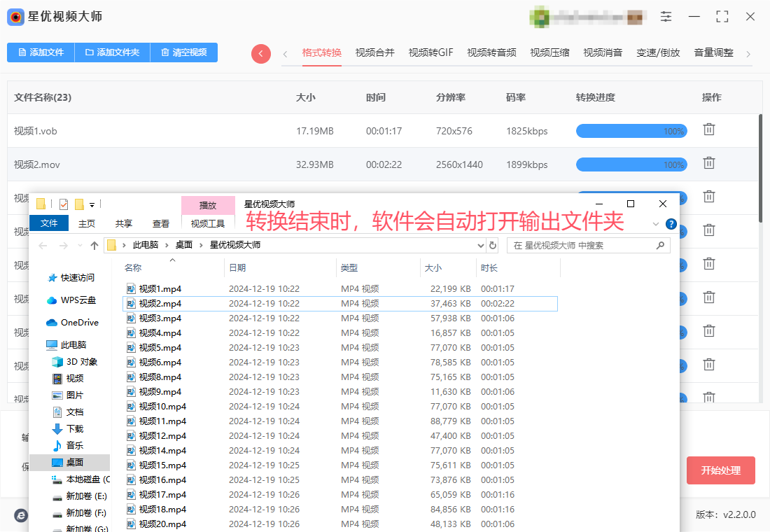
Task: Open the settings icon in 星优视频大师 title bar
Action: click(x=666, y=16)
